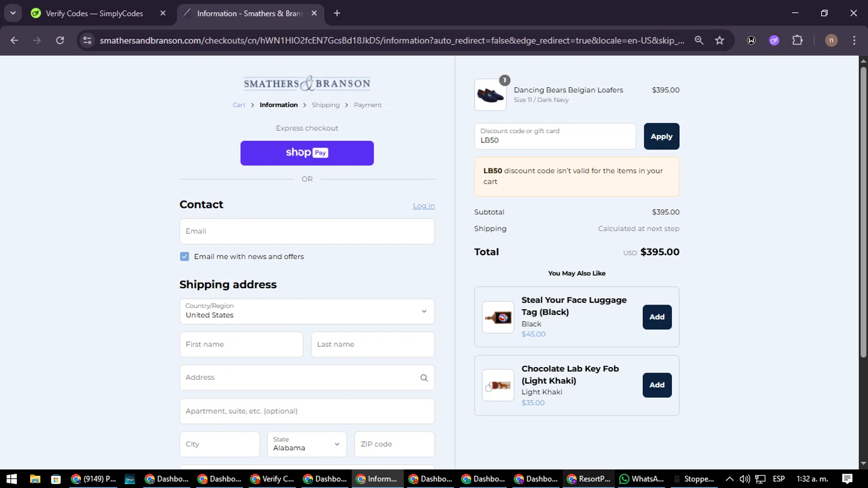The width and height of the screenshot is (868, 488).
Task: Click the Key Fob product thumbnail
Action: tap(498, 385)
